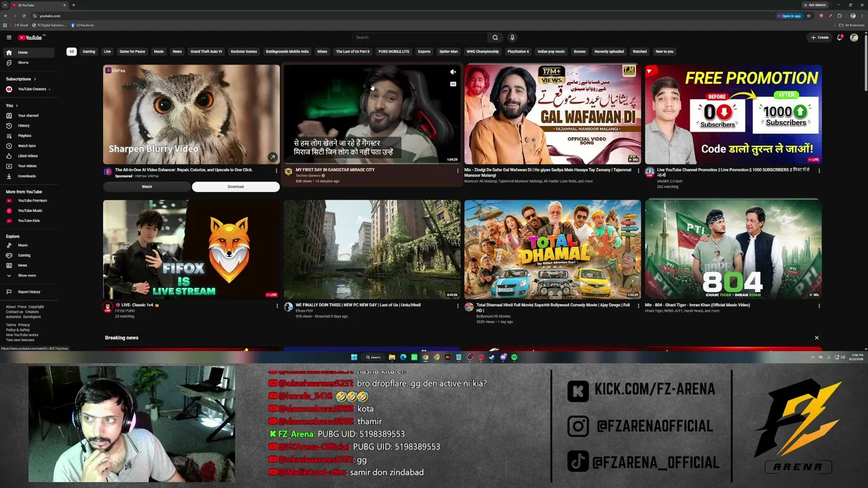Open options menu for the VikPea ad
The height and width of the screenshot is (488, 868).
pyautogui.click(x=277, y=171)
